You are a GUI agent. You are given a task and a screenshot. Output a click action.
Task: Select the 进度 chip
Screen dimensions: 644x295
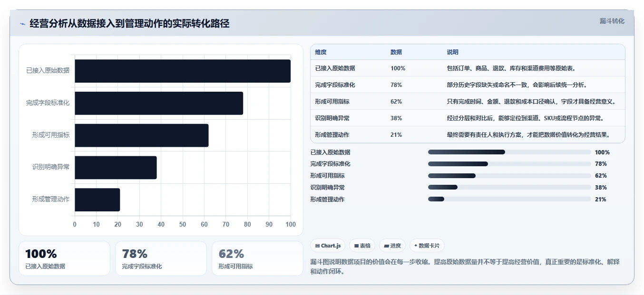pos(392,246)
